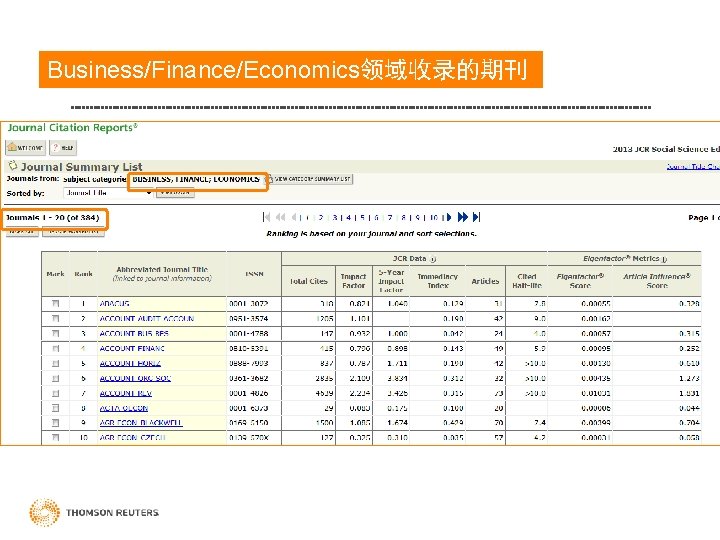Go to results page 3

335,218
